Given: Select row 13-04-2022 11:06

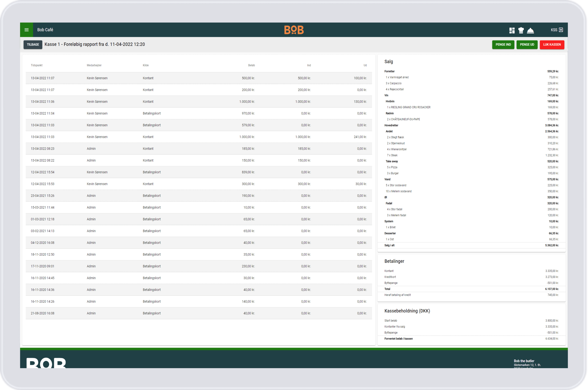Looking at the screenshot, I should pyautogui.click(x=199, y=102).
